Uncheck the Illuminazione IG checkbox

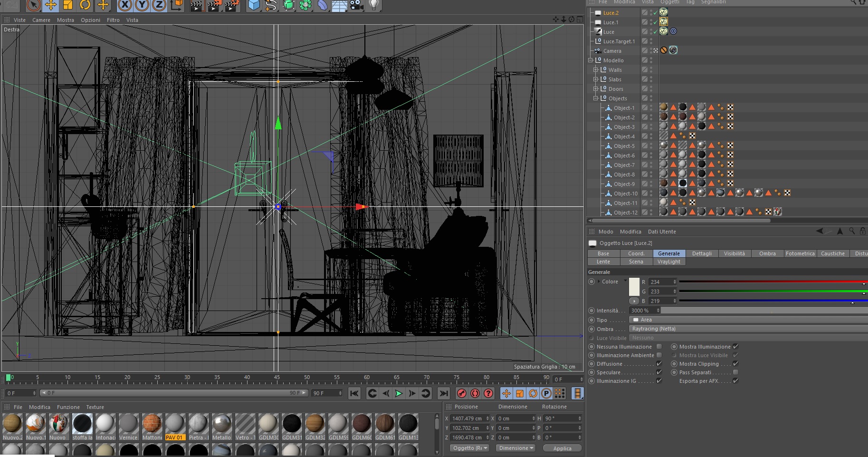coord(659,381)
